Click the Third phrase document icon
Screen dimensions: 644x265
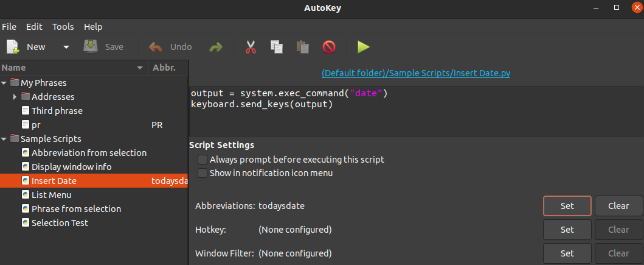(x=26, y=111)
